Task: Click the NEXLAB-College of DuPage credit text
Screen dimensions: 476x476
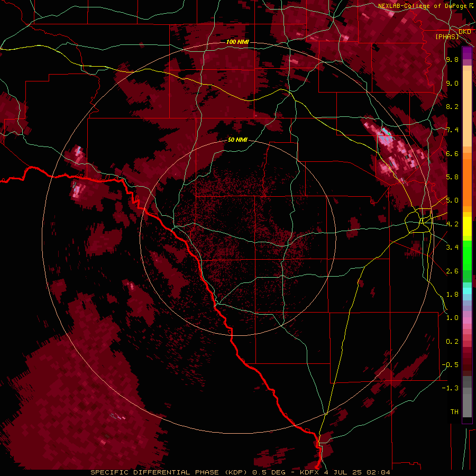Action: pos(422,6)
